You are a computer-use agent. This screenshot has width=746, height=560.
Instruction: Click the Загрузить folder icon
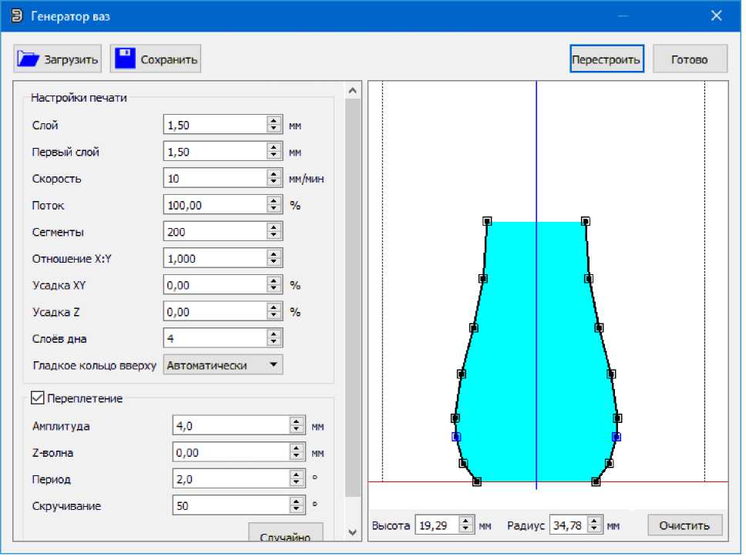(x=29, y=59)
